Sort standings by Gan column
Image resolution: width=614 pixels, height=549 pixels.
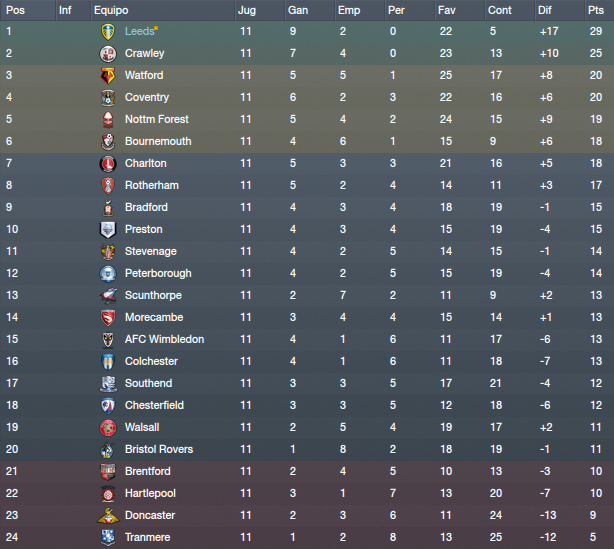point(298,10)
